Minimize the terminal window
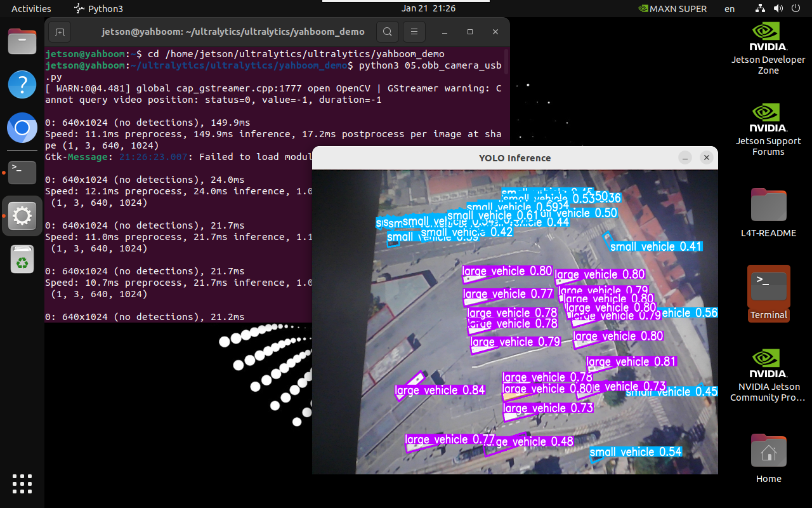 pos(443,32)
